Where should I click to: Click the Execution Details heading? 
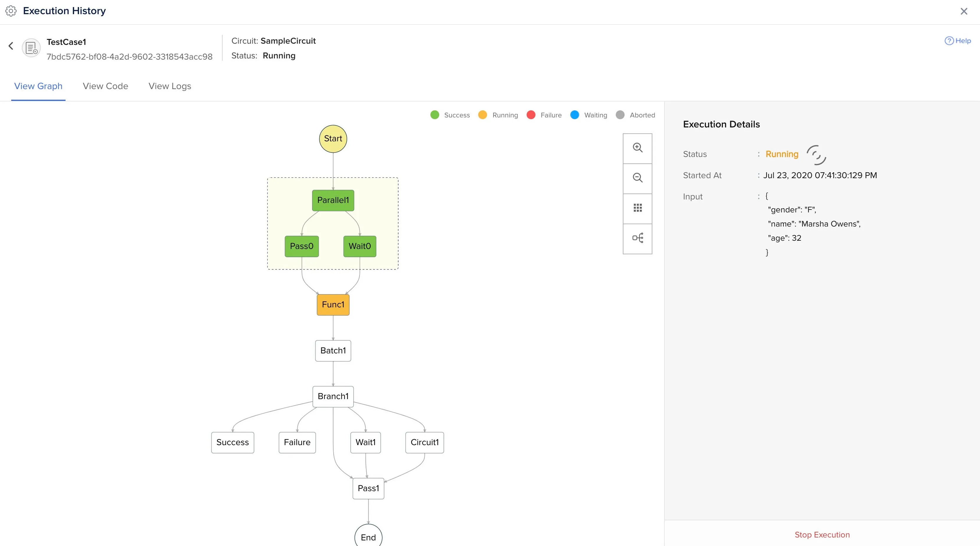[721, 124]
